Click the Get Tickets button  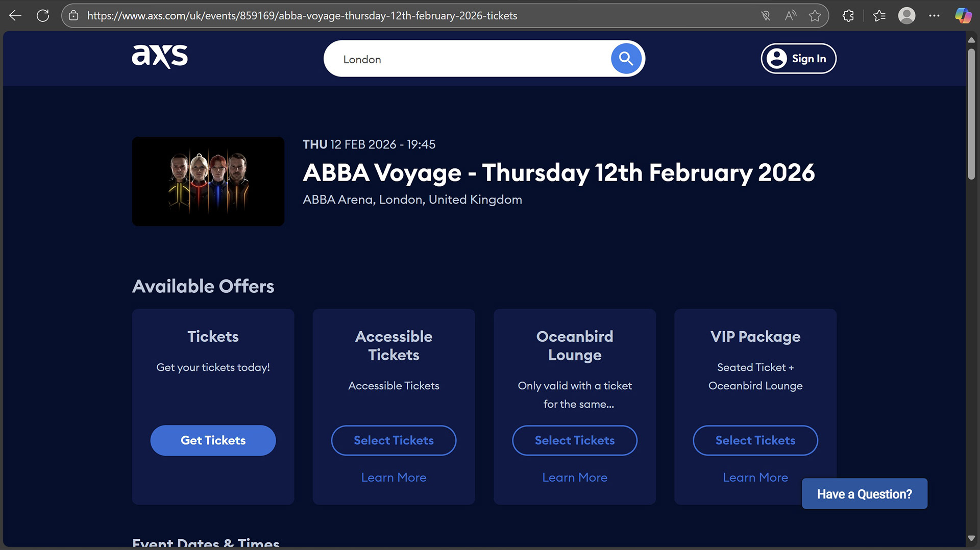point(213,440)
